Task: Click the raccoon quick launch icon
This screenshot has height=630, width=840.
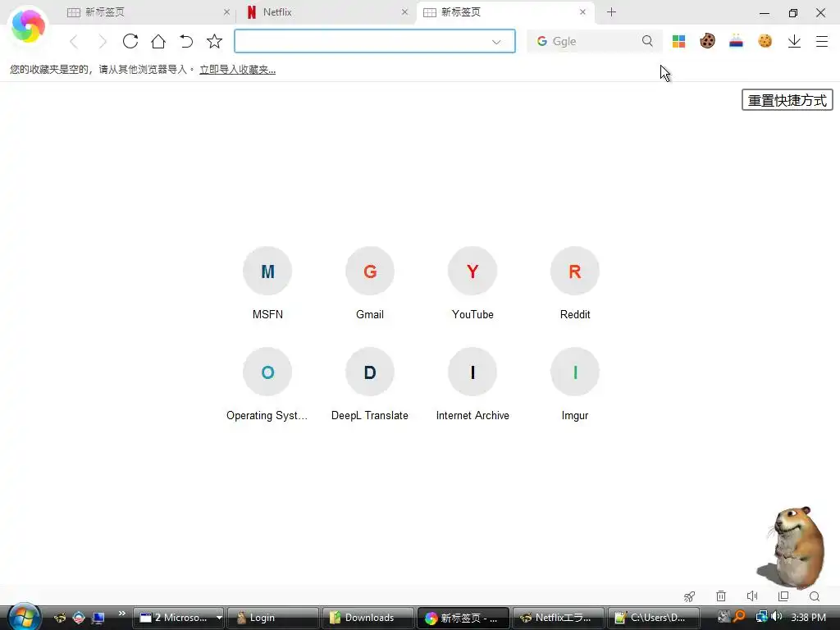Action: pyautogui.click(x=59, y=618)
